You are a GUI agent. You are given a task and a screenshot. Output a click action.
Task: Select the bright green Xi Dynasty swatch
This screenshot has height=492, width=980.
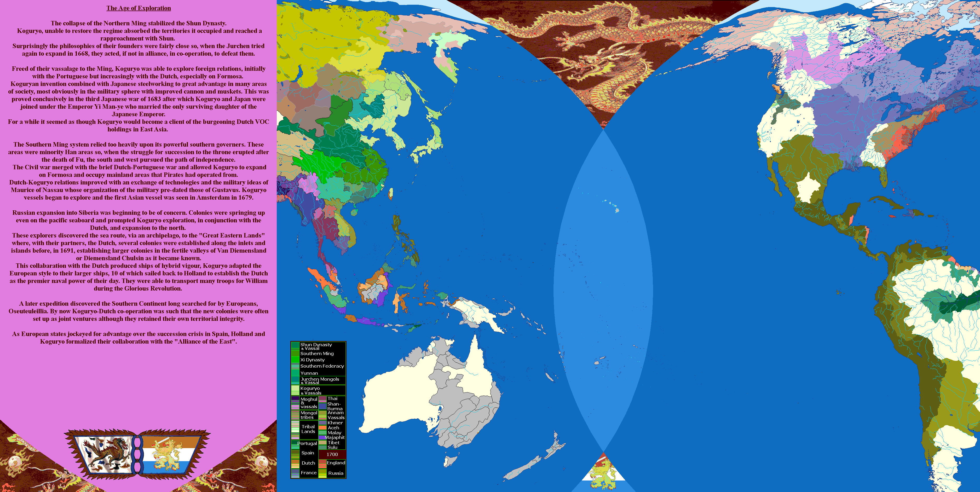[x=295, y=360]
